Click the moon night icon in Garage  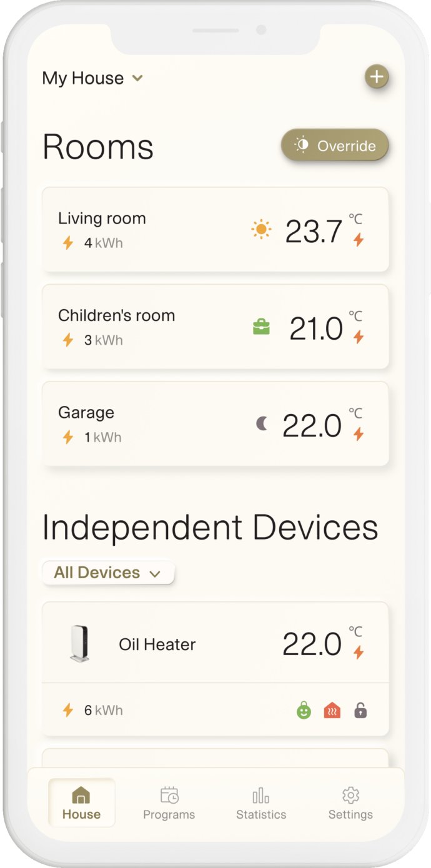(262, 424)
